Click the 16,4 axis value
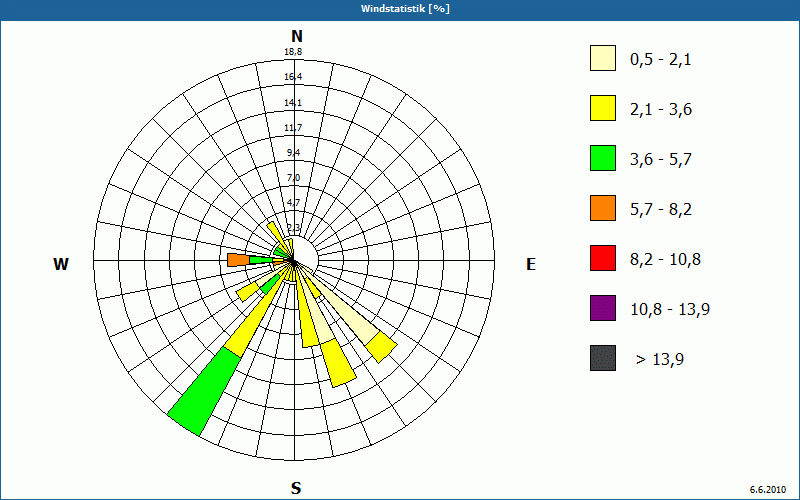The image size is (800, 500). (293, 77)
